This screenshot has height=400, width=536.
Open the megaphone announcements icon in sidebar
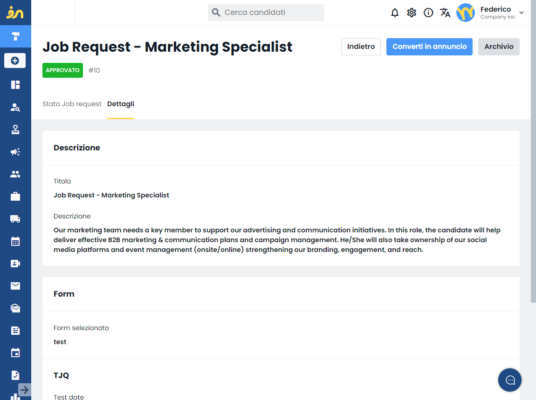tap(15, 152)
